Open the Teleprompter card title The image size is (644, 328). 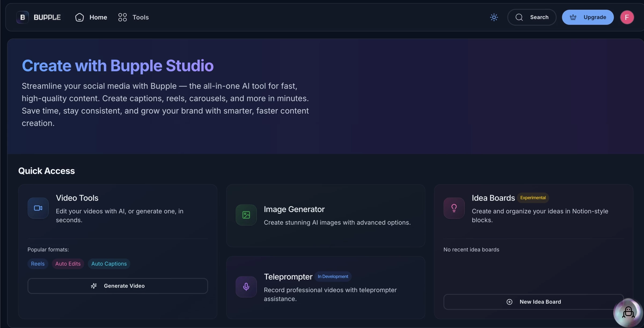(288, 277)
